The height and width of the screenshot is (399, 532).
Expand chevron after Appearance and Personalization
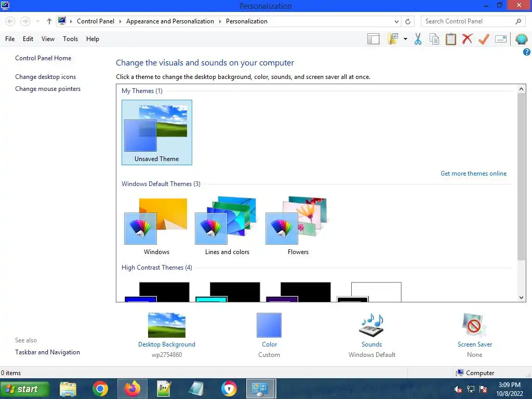[220, 21]
